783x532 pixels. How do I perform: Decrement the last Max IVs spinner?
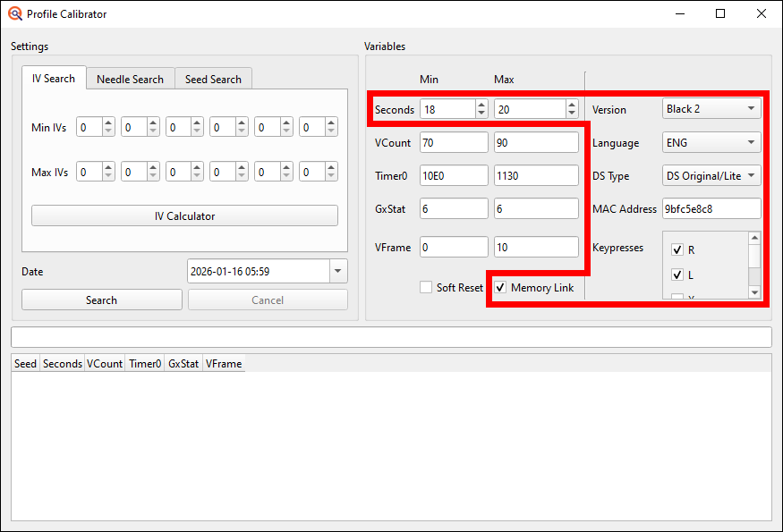pos(332,176)
